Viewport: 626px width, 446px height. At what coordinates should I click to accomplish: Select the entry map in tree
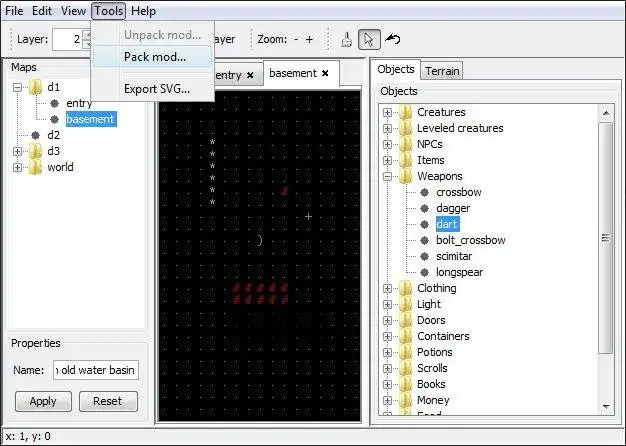coord(79,103)
